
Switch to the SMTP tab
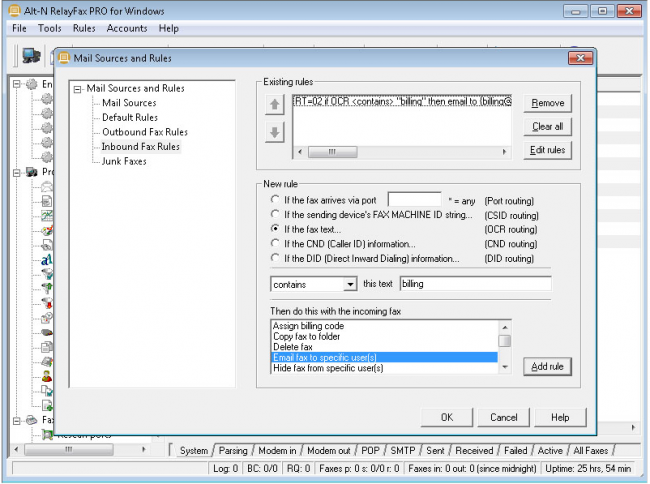403,450
